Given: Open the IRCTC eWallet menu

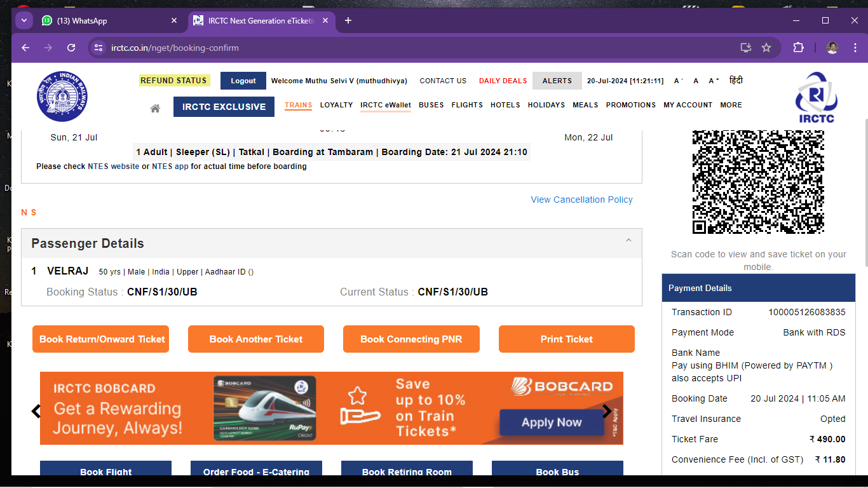Looking at the screenshot, I should click(386, 105).
